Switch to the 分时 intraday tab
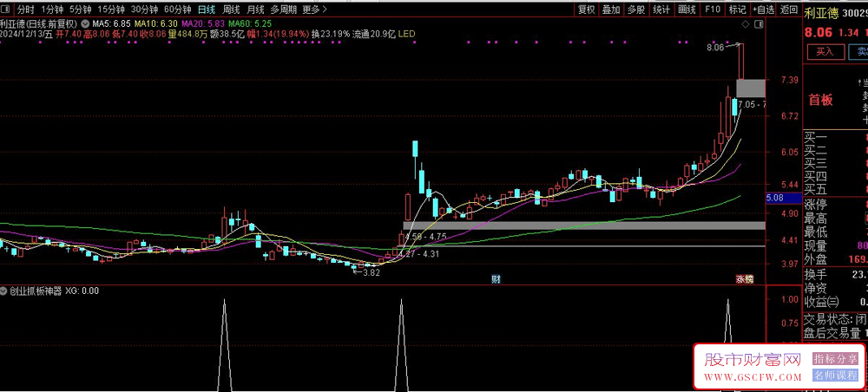Screen dimensions: 868x392 coord(25,10)
